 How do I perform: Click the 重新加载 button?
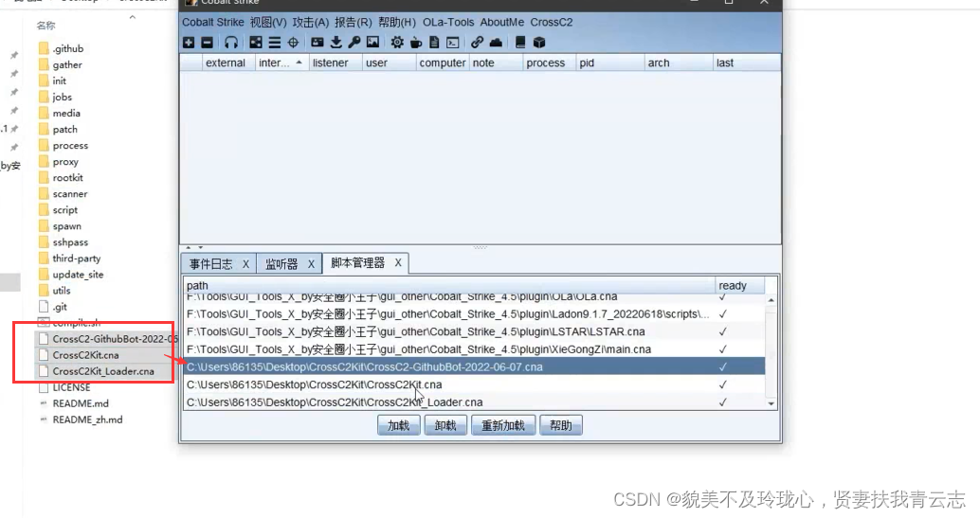pos(503,425)
